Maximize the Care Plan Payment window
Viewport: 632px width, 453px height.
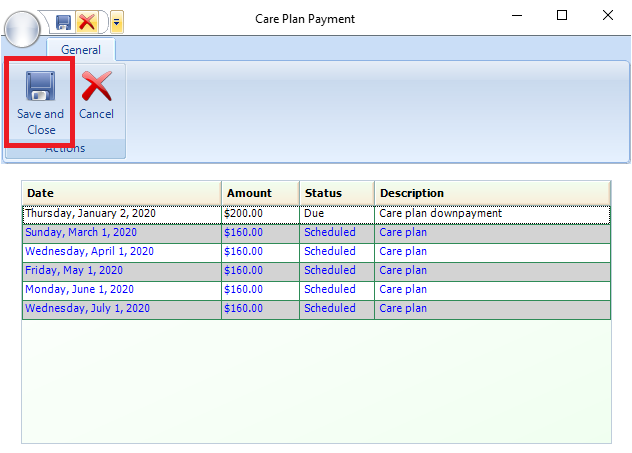point(562,15)
